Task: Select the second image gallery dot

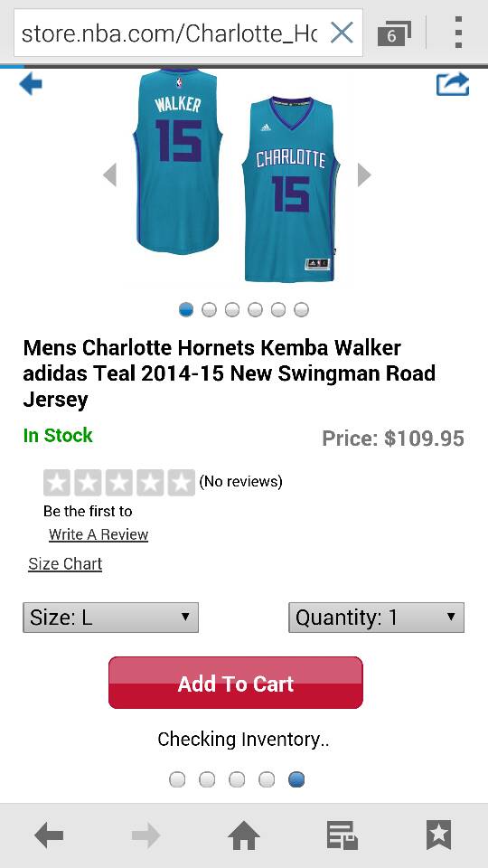Action: (209, 309)
